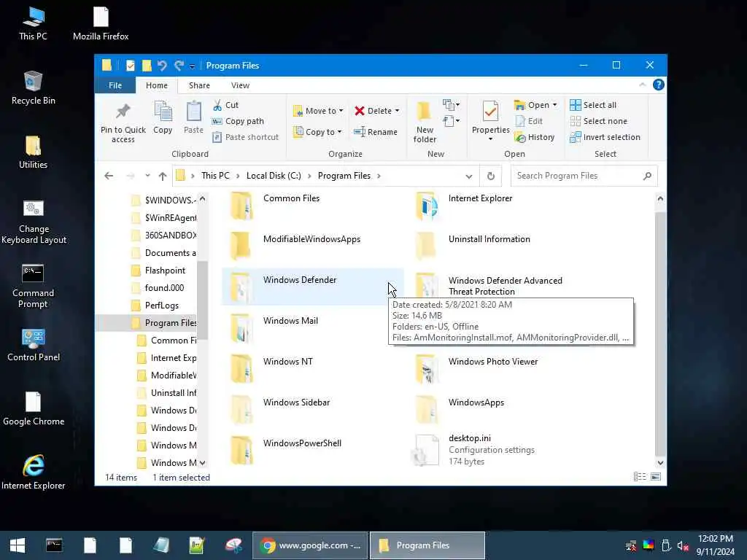
Task: Expand Properties dropdown arrow
Action: click(x=490, y=139)
